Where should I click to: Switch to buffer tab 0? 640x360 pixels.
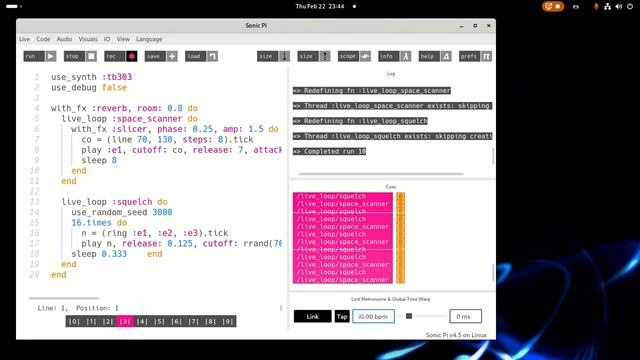74,321
